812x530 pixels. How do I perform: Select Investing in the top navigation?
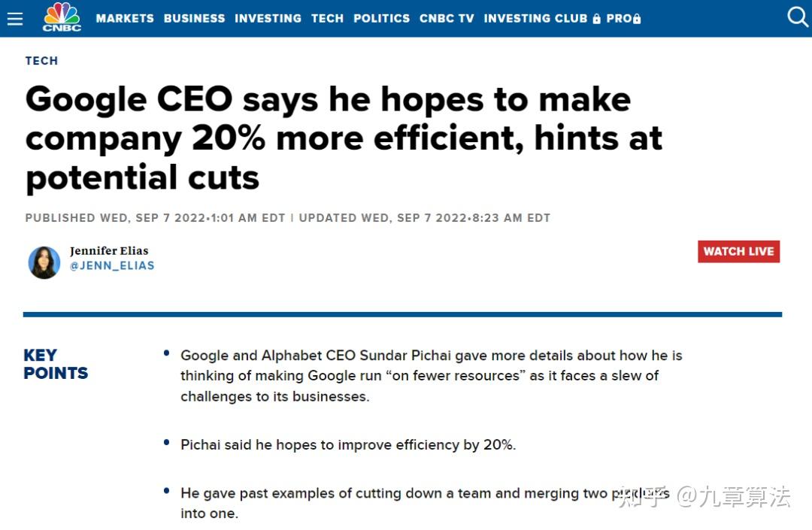pos(268,19)
